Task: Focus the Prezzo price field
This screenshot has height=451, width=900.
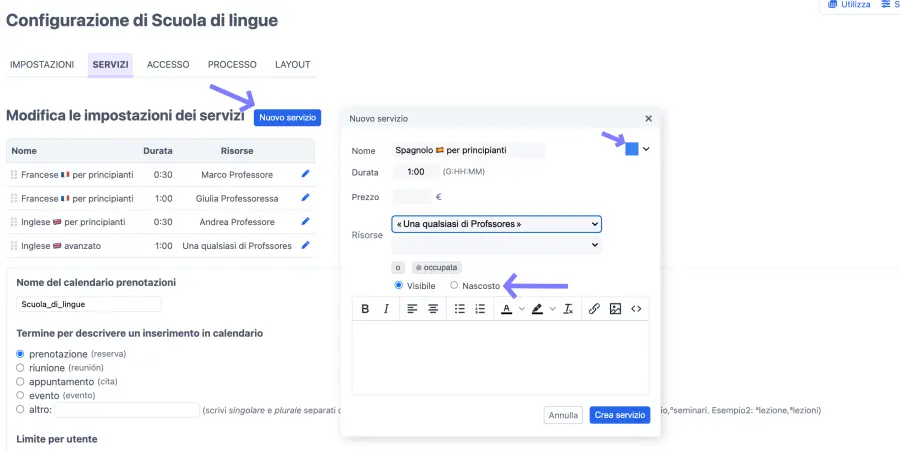Action: point(412,197)
